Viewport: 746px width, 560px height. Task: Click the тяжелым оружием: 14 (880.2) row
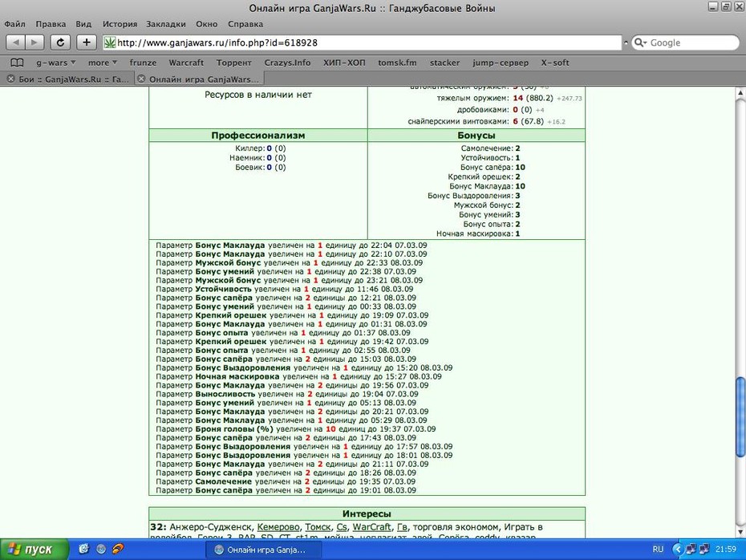pyautogui.click(x=509, y=98)
